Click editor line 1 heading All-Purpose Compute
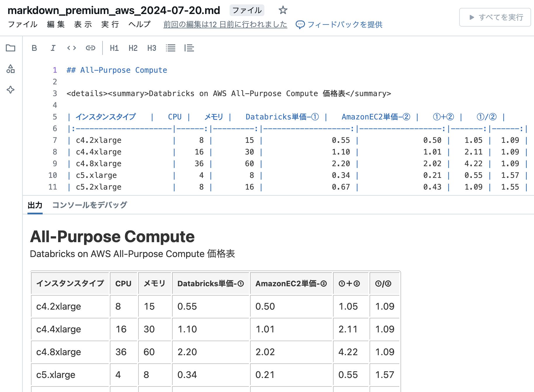This screenshot has height=392, width=534. pyautogui.click(x=117, y=70)
